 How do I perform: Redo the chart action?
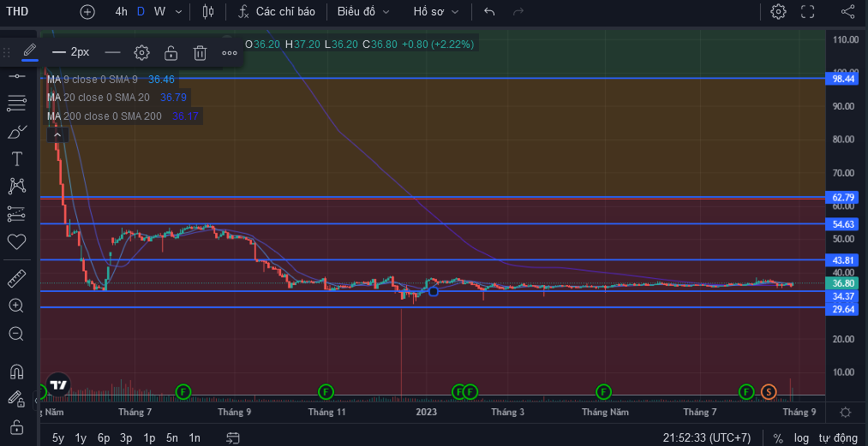(518, 12)
